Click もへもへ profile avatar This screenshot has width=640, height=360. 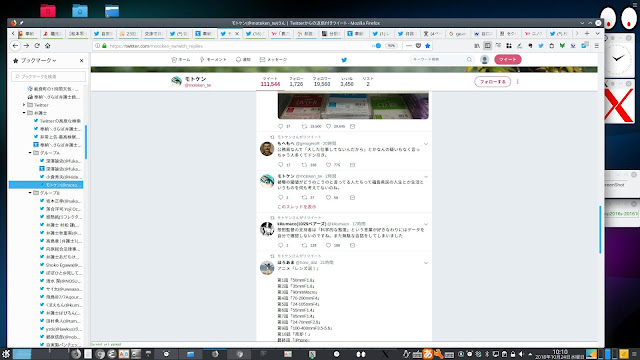tap(267, 149)
